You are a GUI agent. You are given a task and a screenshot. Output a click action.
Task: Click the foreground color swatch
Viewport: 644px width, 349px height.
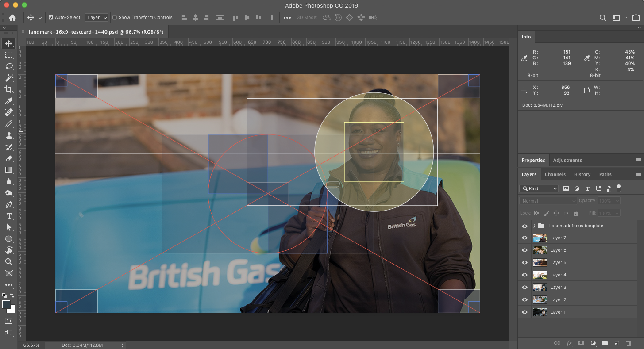click(6, 304)
